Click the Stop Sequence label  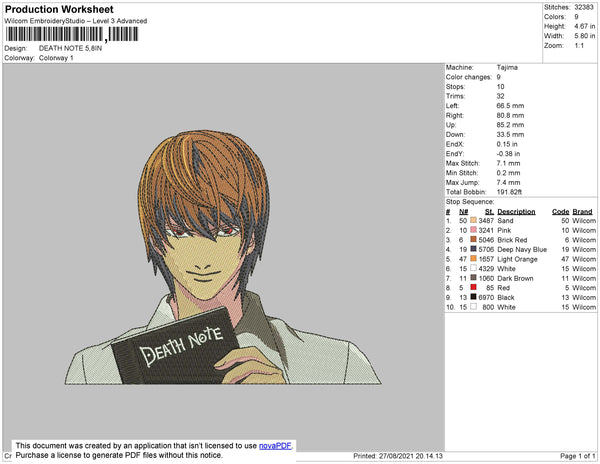(x=470, y=202)
